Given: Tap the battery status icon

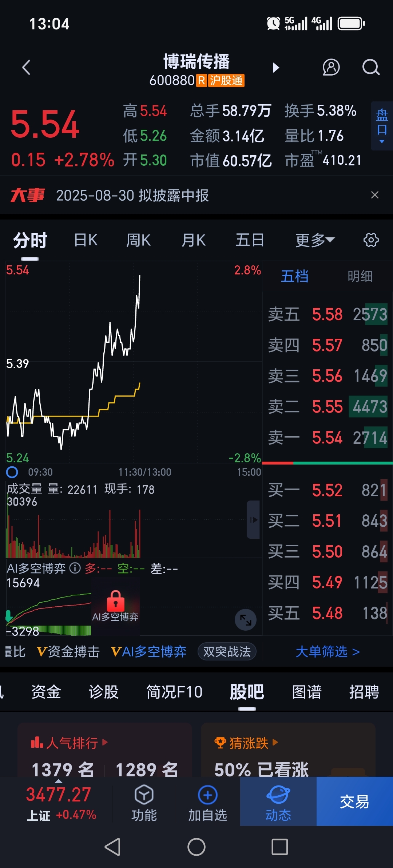Looking at the screenshot, I should [x=351, y=24].
